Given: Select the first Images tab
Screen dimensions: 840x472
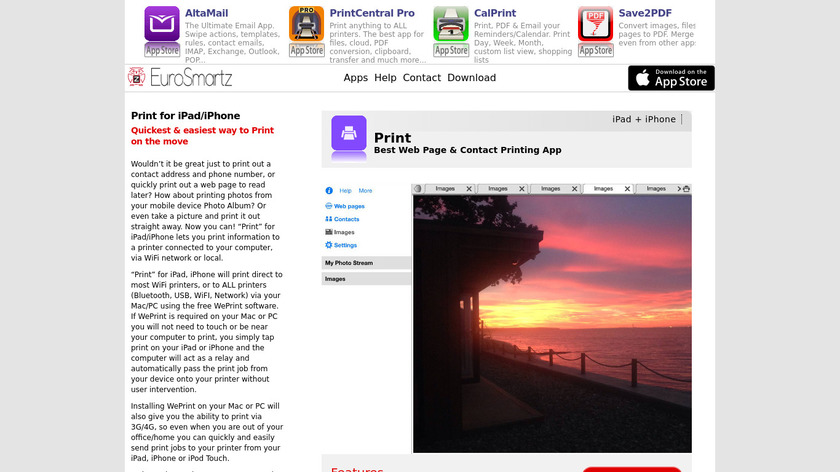Looking at the screenshot, I should tap(445, 189).
